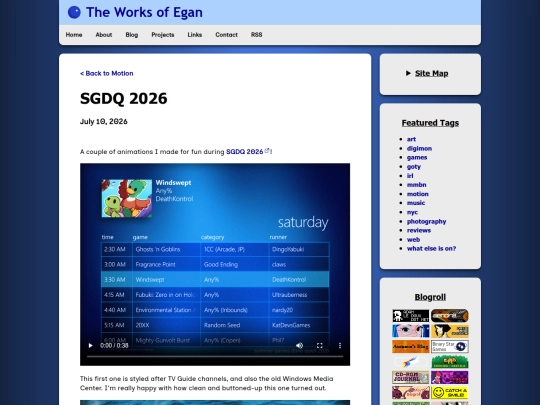The width and height of the screenshot is (540, 405).
Task: Open the green grass blogroll badge
Action: 450,362
